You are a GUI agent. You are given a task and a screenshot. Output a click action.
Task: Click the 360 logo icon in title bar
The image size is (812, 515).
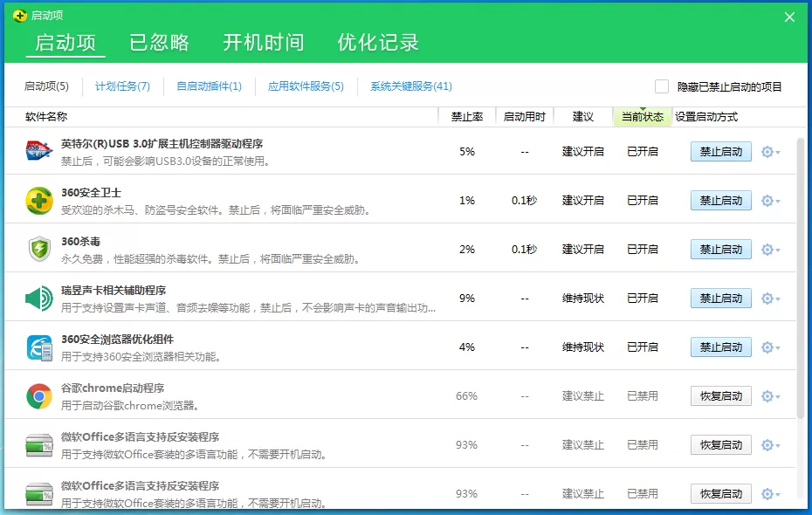20,16
